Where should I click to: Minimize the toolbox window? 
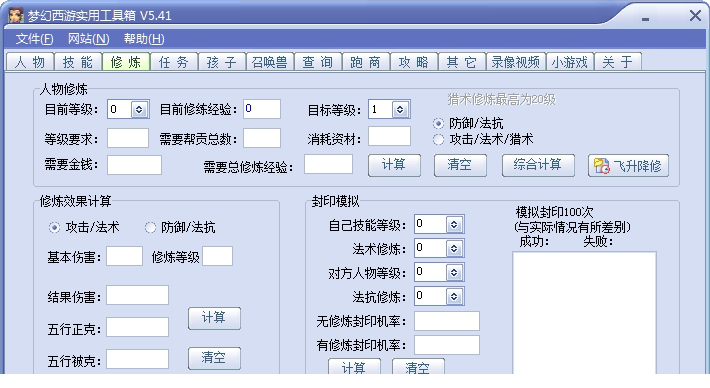645,19
